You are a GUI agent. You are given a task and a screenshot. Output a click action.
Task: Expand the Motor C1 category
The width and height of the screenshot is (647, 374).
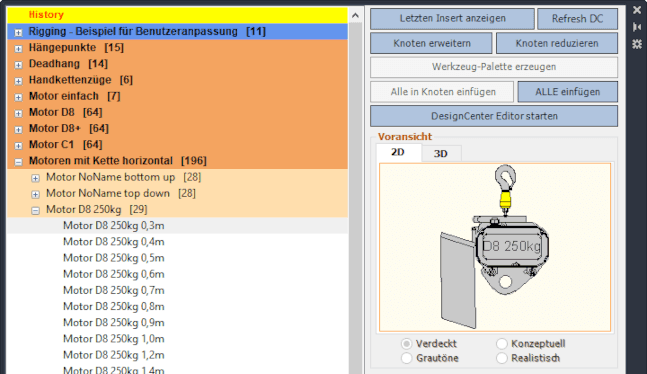[18, 146]
